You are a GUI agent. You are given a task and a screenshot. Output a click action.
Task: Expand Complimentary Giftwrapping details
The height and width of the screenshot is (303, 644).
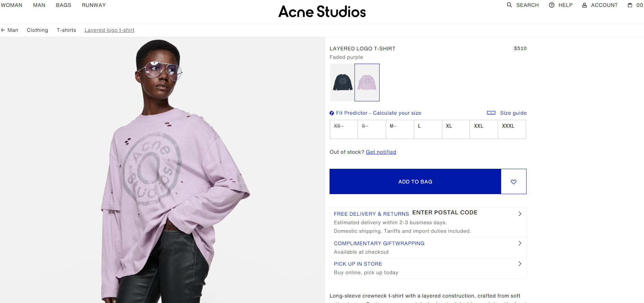[520, 243]
